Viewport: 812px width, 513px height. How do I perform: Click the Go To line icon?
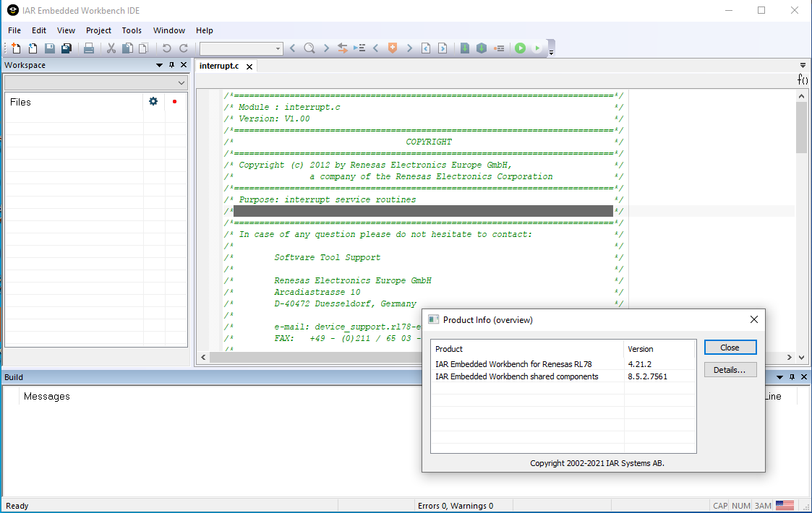[359, 48]
